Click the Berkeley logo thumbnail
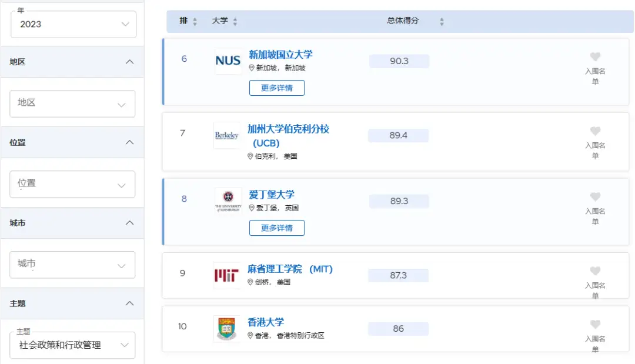Screen dimensions: 635x364 point(227,135)
